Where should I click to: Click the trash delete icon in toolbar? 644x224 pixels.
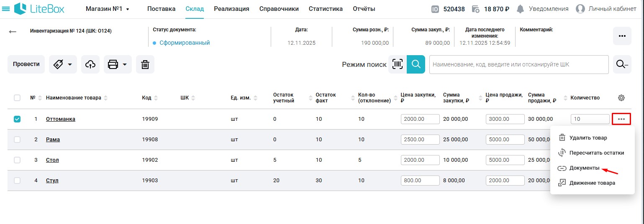145,64
